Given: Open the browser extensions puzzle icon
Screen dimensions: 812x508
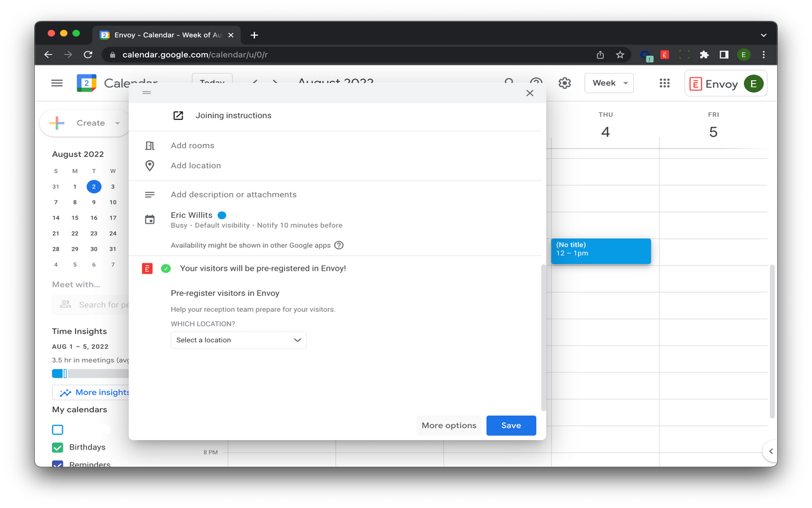Looking at the screenshot, I should (704, 55).
